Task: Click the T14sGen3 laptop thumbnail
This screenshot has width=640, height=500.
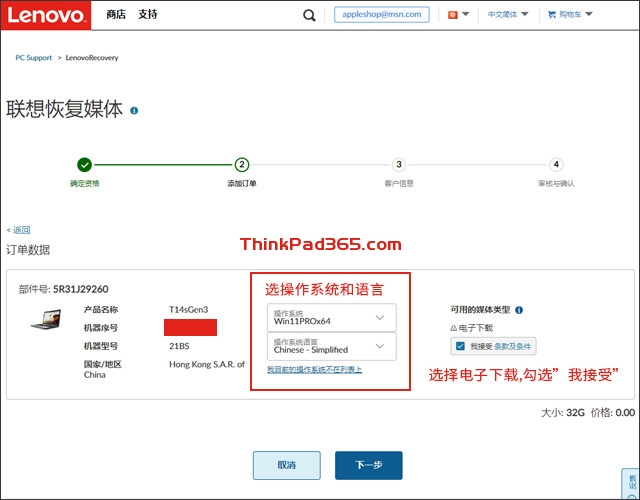Action: coord(46,320)
